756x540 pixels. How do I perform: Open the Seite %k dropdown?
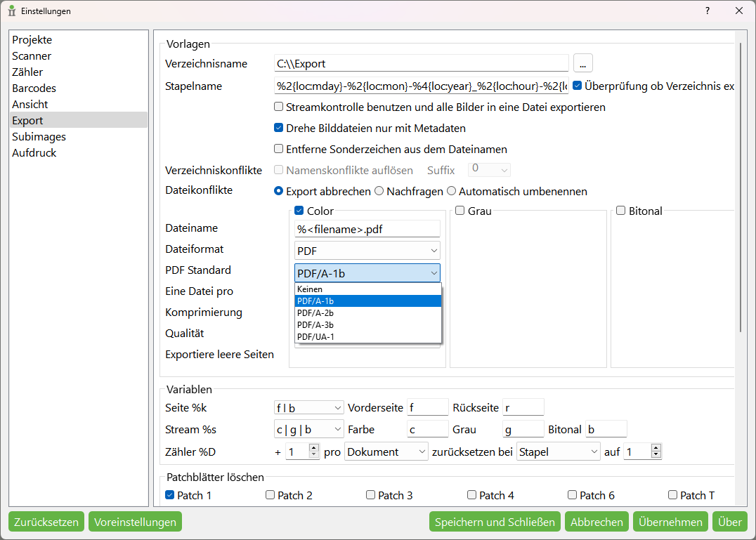coord(308,408)
